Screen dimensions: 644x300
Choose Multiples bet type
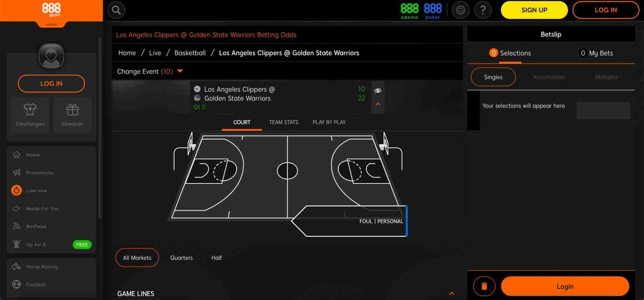606,77
